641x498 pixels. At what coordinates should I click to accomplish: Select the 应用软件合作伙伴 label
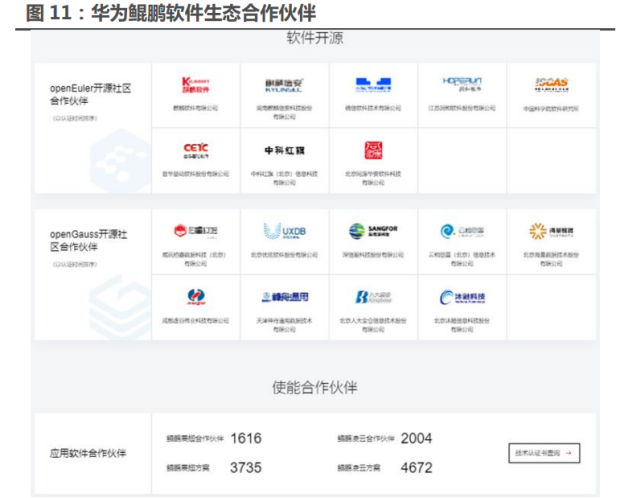pyautogui.click(x=88, y=453)
